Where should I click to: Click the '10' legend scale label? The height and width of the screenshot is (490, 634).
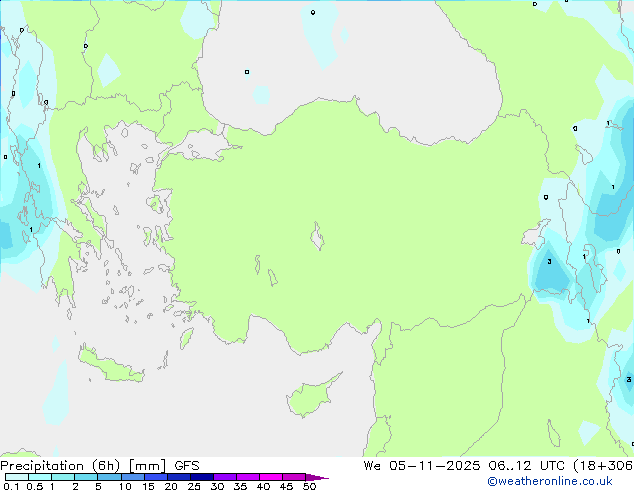125,486
